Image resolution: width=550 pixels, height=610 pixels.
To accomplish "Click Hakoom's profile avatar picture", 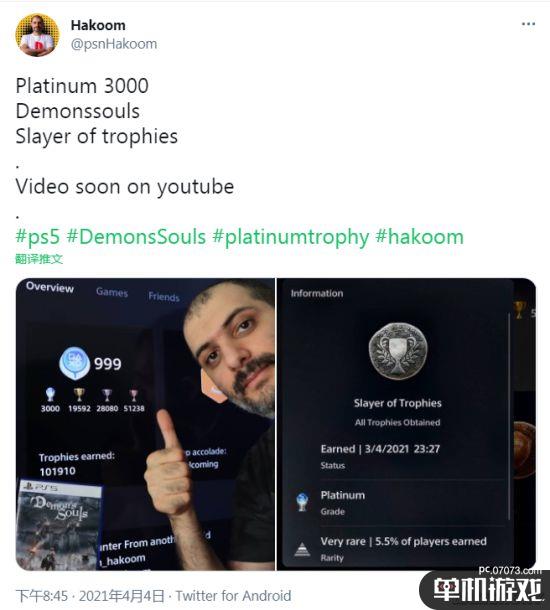I will [x=37, y=35].
